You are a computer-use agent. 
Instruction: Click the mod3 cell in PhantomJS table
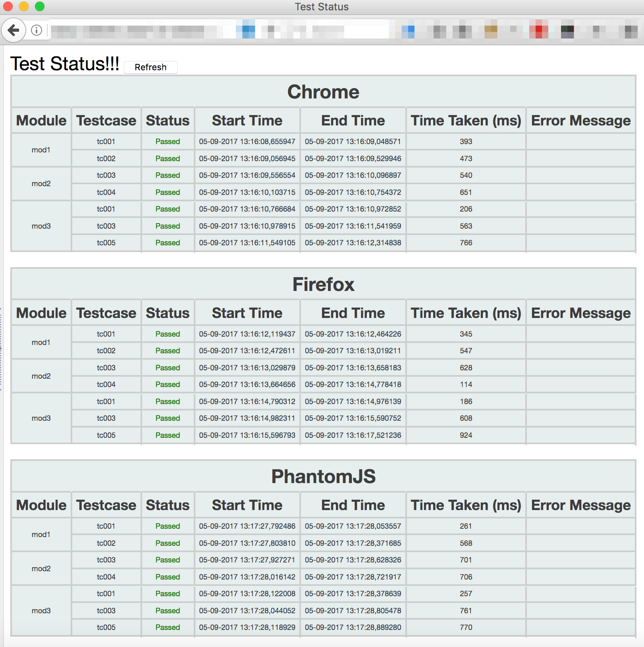pos(41,610)
